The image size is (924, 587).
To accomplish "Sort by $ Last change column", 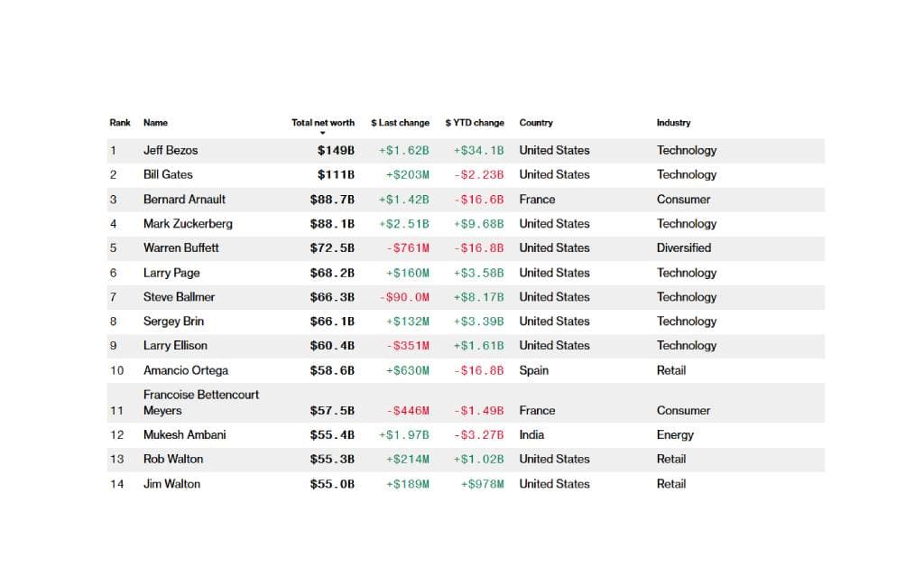I will click(x=400, y=123).
